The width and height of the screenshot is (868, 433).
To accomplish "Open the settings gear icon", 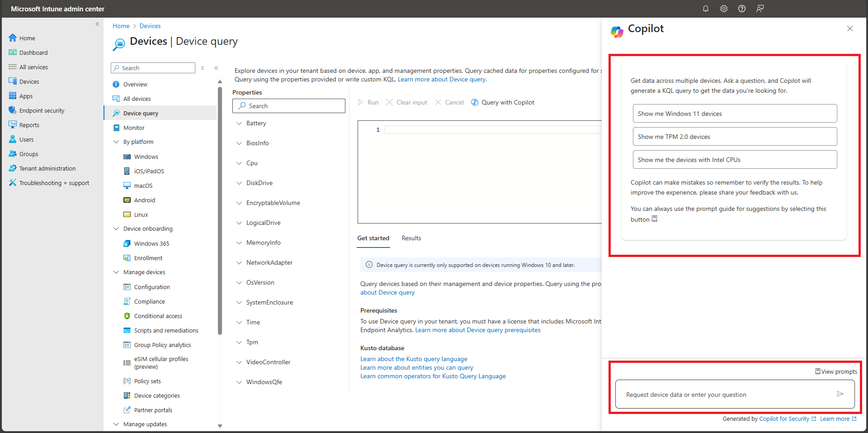I will 724,9.
